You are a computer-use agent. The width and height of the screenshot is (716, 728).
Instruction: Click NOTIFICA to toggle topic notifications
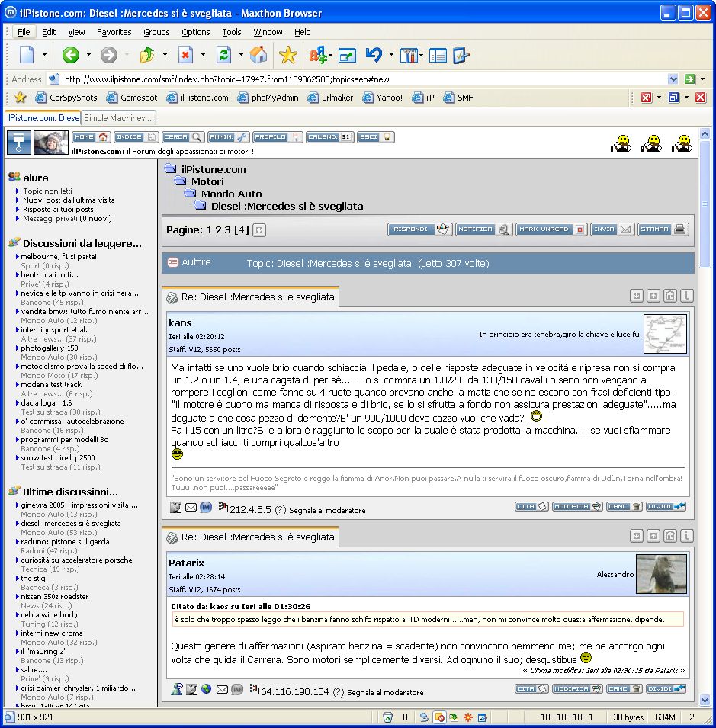coord(484,229)
